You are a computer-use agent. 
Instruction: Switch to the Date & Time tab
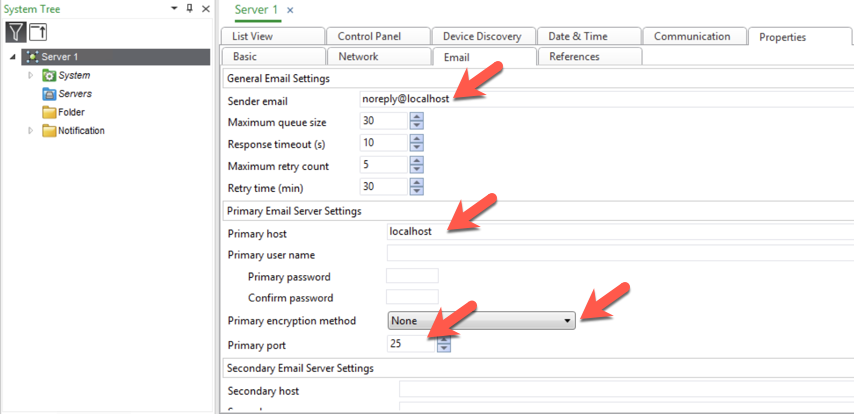[588, 36]
